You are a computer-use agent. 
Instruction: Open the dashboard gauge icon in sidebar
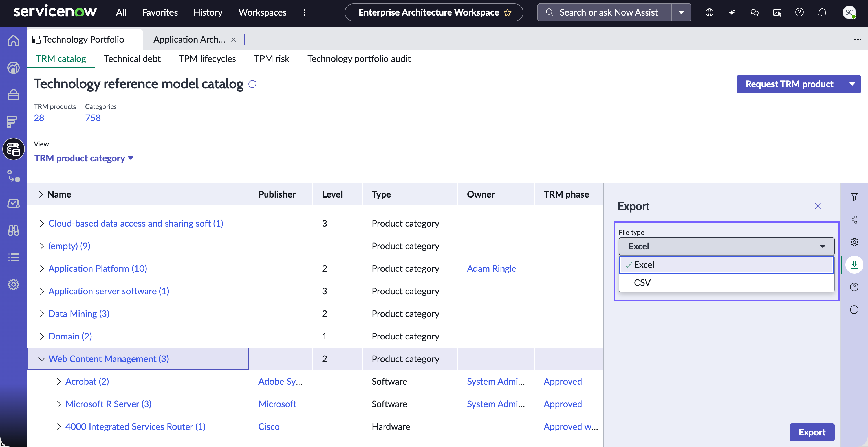tap(14, 68)
